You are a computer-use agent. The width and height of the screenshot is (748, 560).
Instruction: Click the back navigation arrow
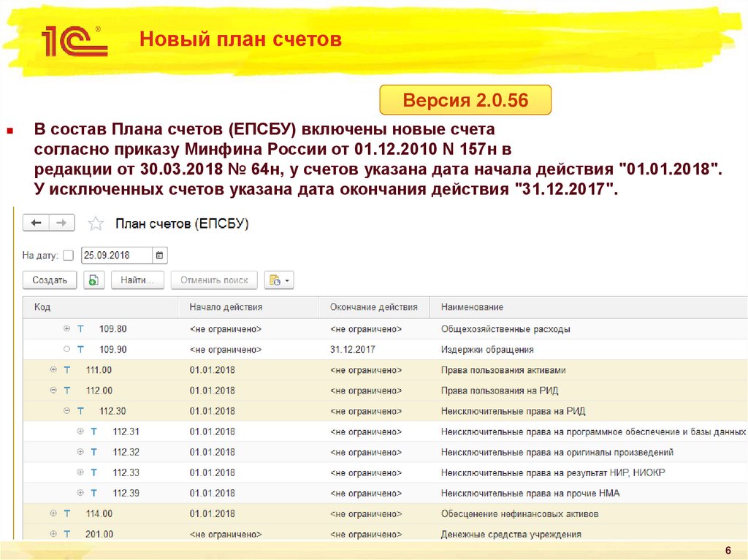click(x=37, y=223)
